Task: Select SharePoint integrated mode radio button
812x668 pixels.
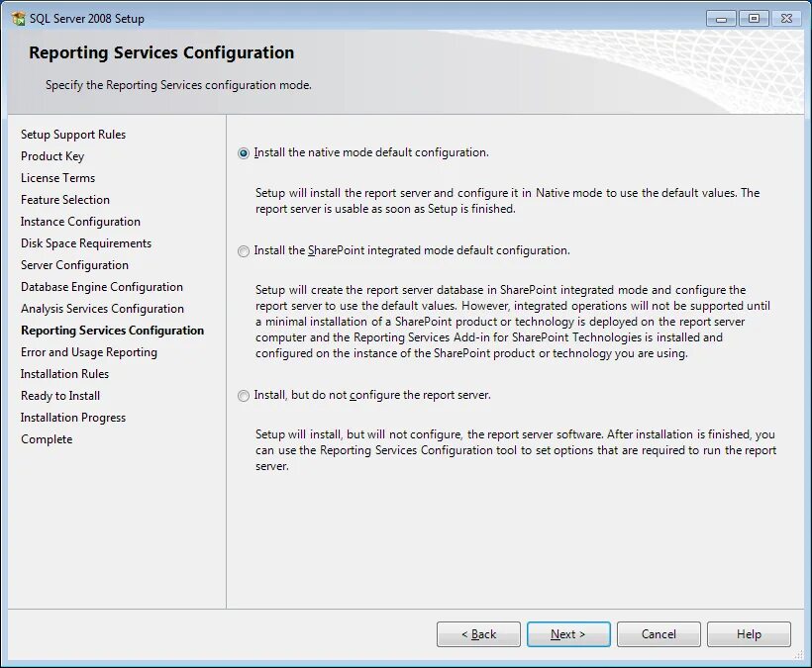Action: point(244,251)
